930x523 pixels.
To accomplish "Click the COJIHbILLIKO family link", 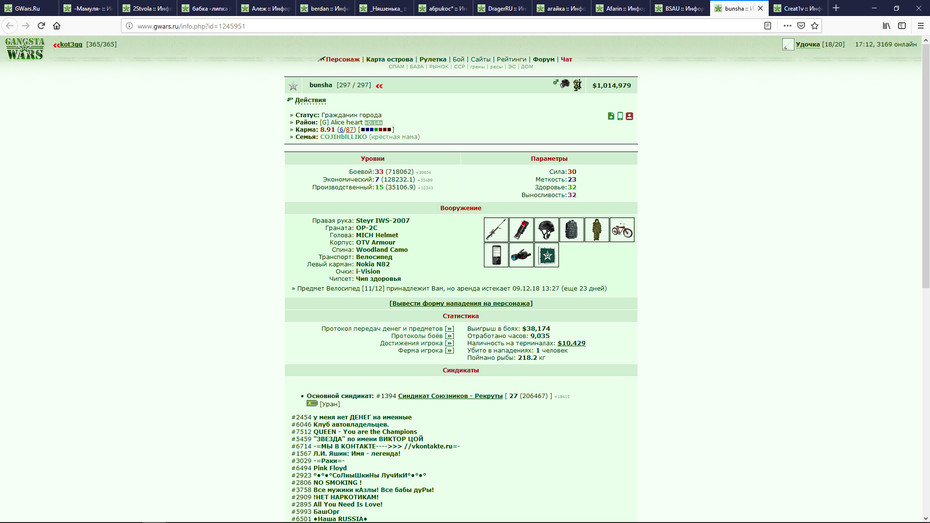I will point(343,137).
